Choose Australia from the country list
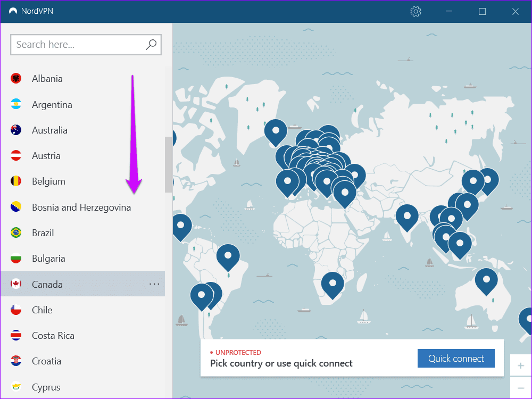The image size is (532, 399). [82, 130]
